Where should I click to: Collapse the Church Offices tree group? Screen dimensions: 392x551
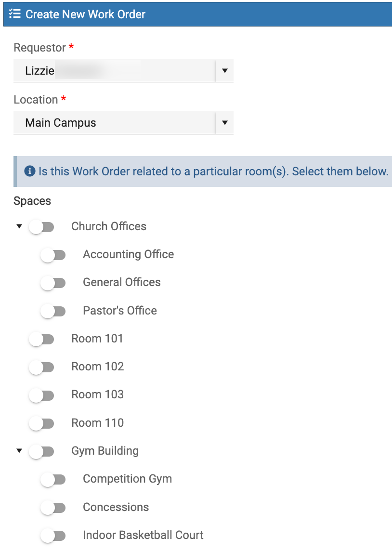[19, 226]
